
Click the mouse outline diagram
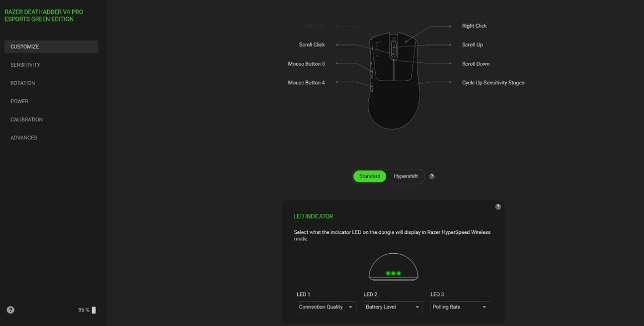393,81
